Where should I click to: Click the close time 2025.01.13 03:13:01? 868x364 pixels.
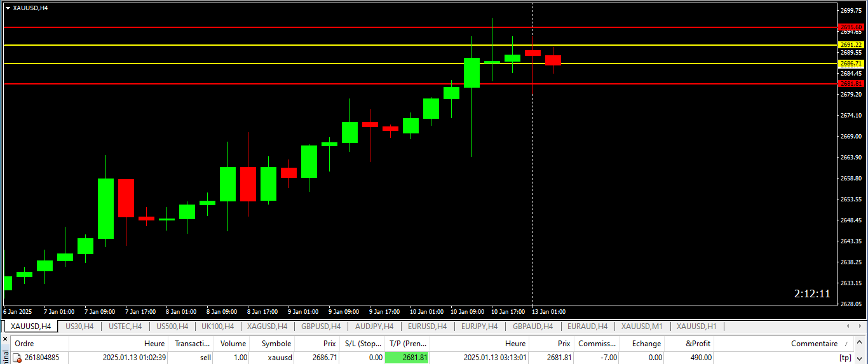pos(495,358)
